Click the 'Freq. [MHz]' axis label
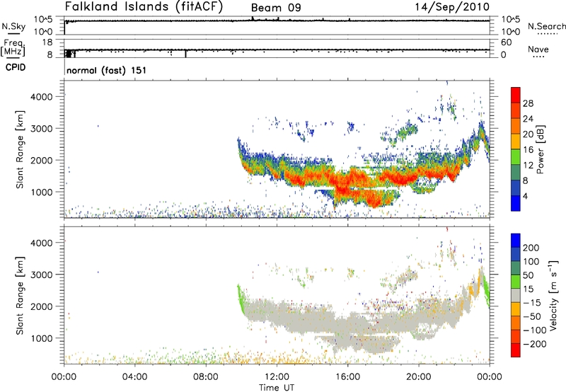Image resolution: width=566 pixels, height=392 pixels. 13,48
